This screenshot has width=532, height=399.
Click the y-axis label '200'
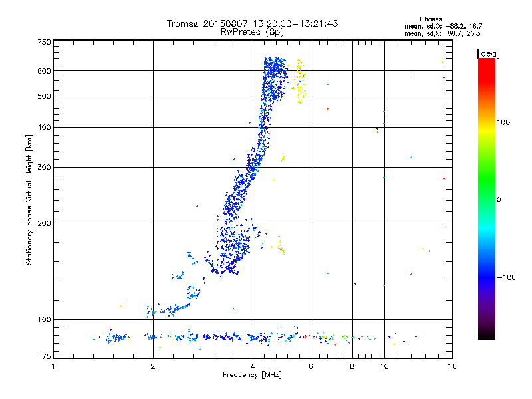45,223
